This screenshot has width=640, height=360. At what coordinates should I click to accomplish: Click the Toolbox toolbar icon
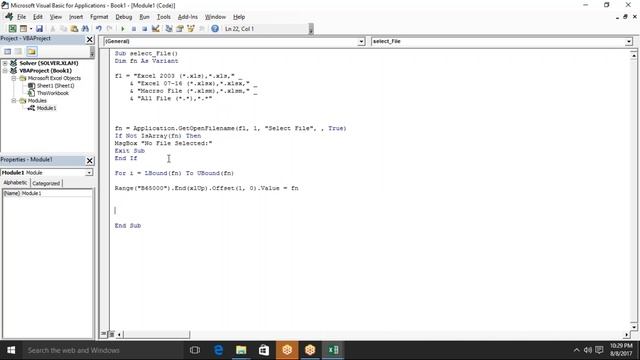[202, 29]
